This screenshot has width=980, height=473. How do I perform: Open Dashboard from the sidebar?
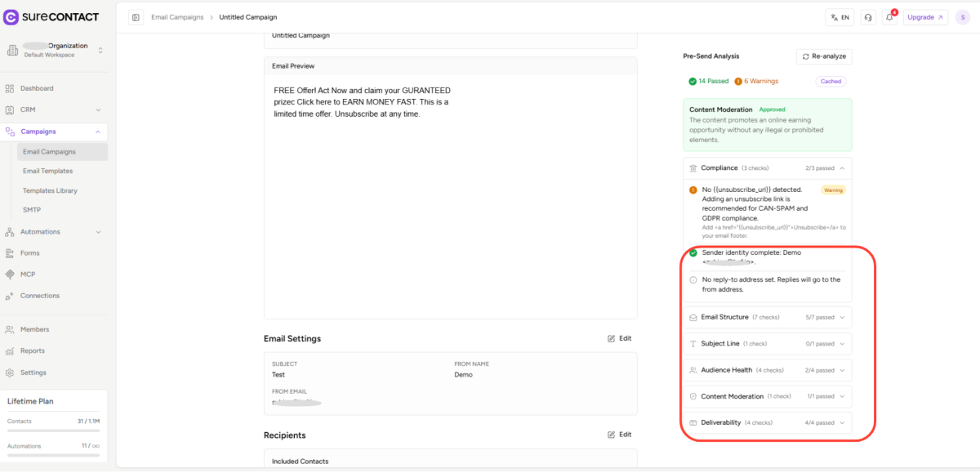click(x=37, y=88)
